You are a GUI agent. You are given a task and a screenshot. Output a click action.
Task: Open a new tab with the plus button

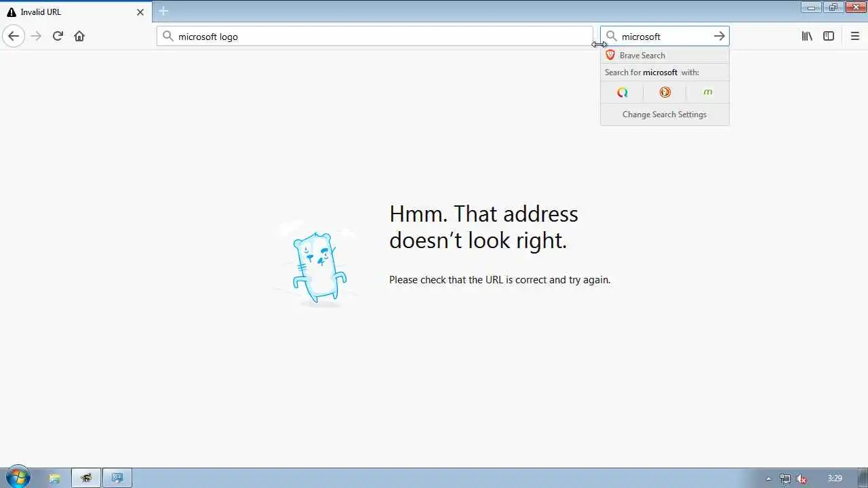[163, 12]
